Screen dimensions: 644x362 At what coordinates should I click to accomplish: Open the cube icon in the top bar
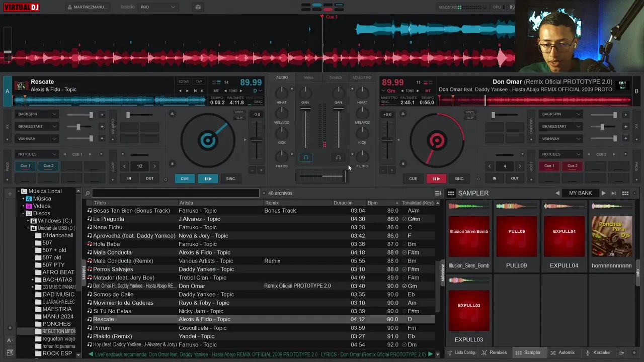pyautogui.click(x=198, y=7)
